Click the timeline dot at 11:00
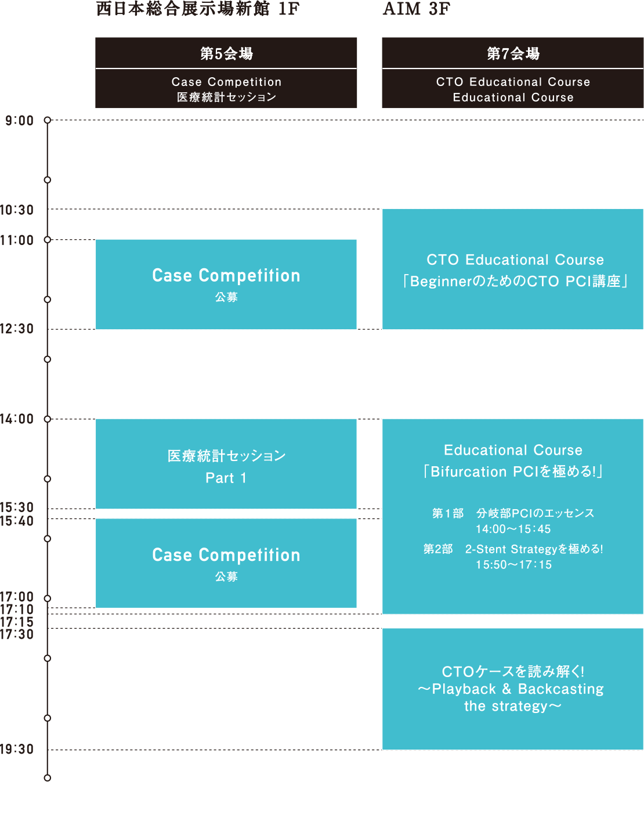 pyautogui.click(x=48, y=240)
